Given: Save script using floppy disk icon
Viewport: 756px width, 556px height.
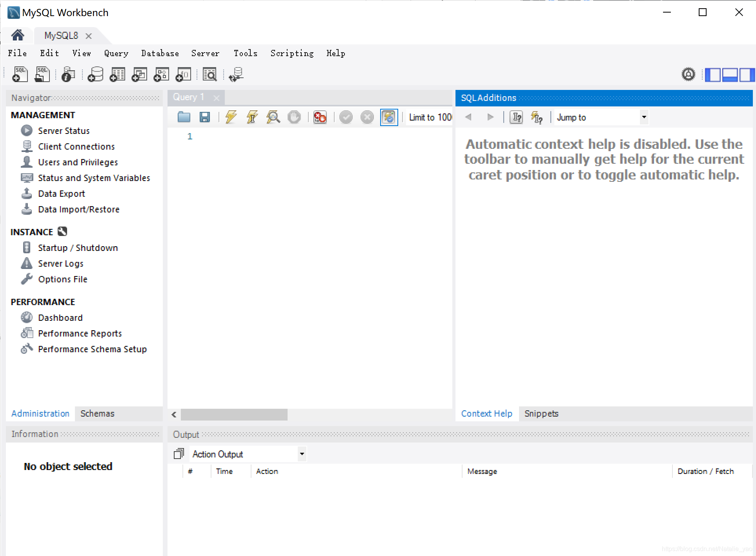Looking at the screenshot, I should coord(205,117).
